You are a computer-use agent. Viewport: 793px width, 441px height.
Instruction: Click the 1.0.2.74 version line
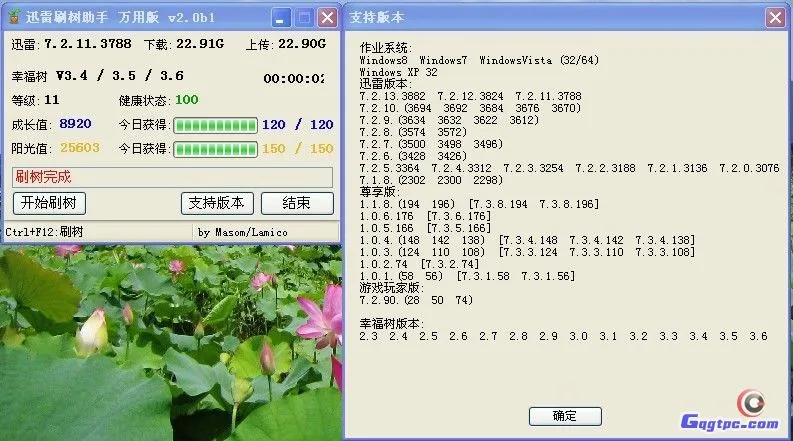[x=419, y=264]
